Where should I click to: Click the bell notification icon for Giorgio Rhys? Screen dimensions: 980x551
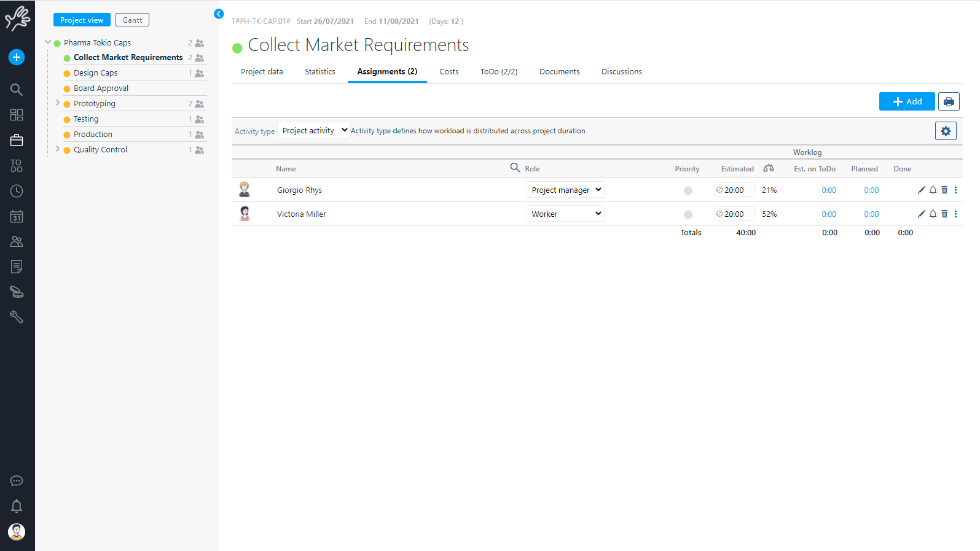[933, 190]
